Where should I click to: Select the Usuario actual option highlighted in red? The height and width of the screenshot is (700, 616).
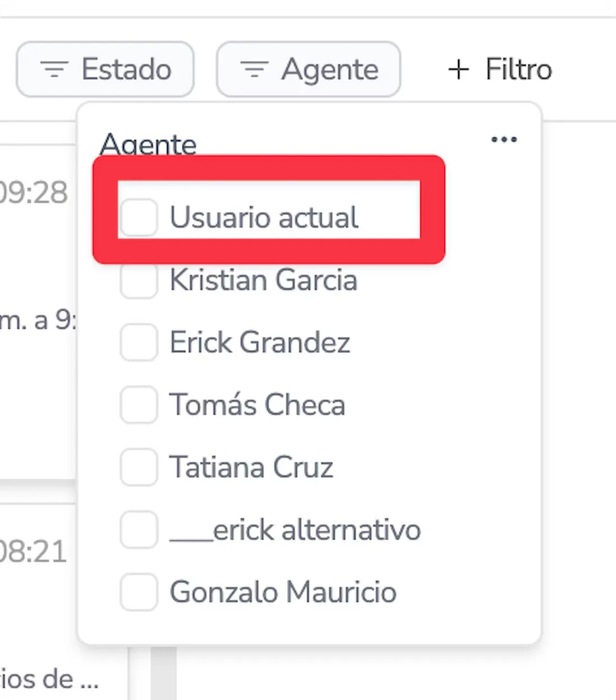coord(264,218)
